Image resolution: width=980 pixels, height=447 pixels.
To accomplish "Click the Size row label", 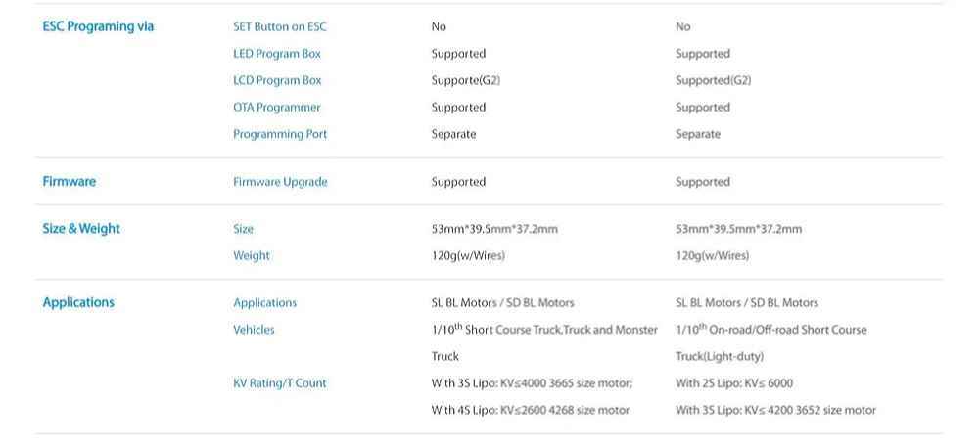I will (x=243, y=229).
